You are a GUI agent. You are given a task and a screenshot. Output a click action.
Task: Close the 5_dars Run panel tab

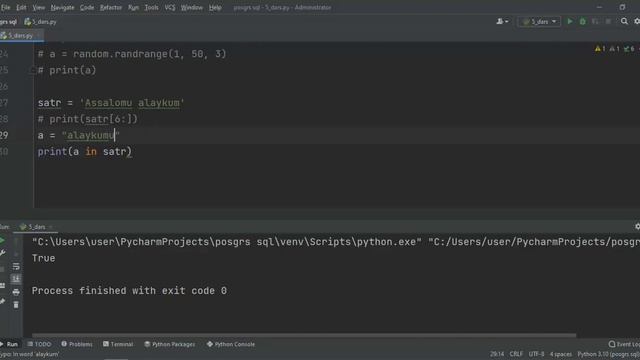pos(51,227)
